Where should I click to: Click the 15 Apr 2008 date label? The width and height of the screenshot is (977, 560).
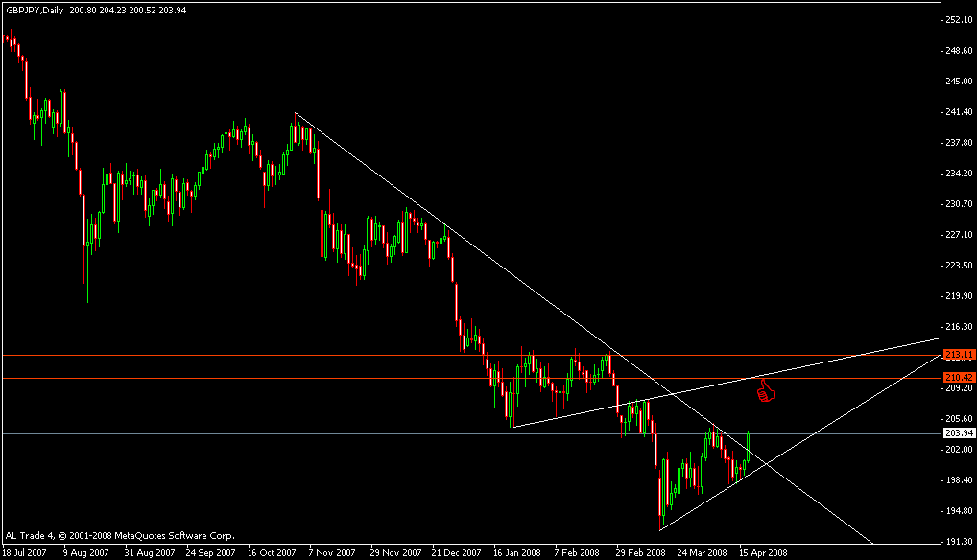(763, 552)
